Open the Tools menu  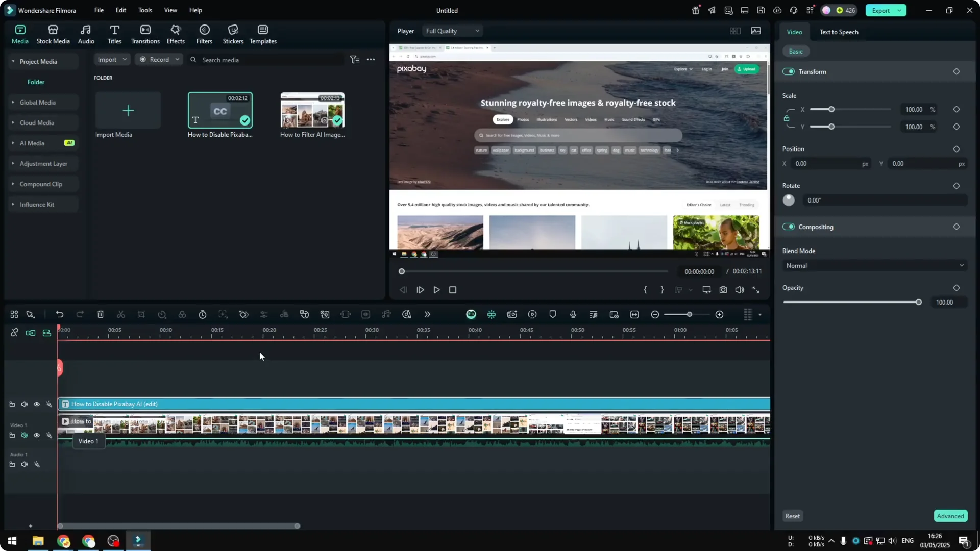(144, 10)
